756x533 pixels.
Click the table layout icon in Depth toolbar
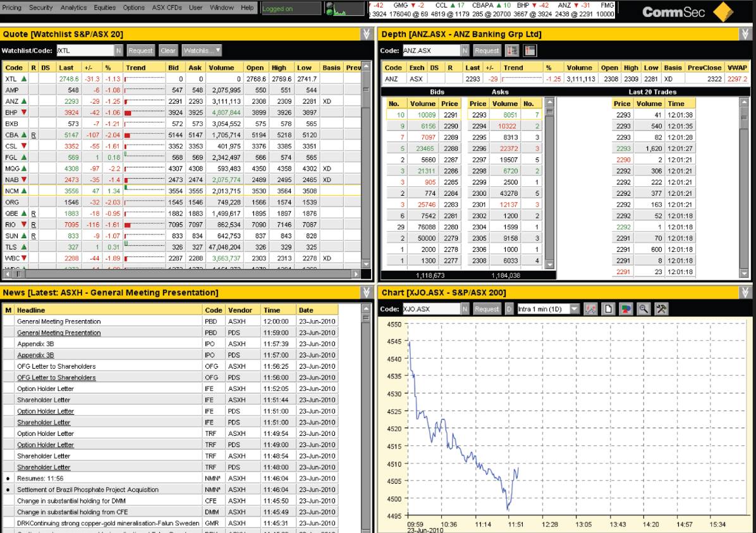(x=530, y=51)
